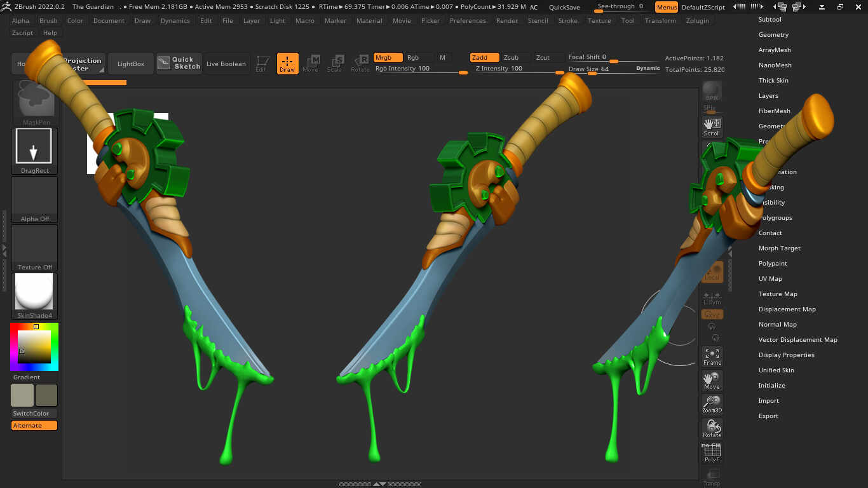Toggle the Xyz rotation axis button

712,315
